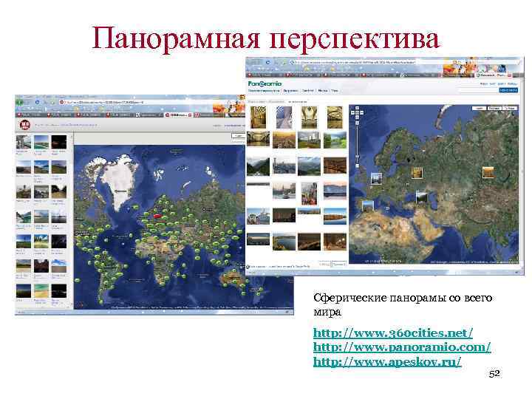Click the Panoramio map zoom slider handle

357,157
